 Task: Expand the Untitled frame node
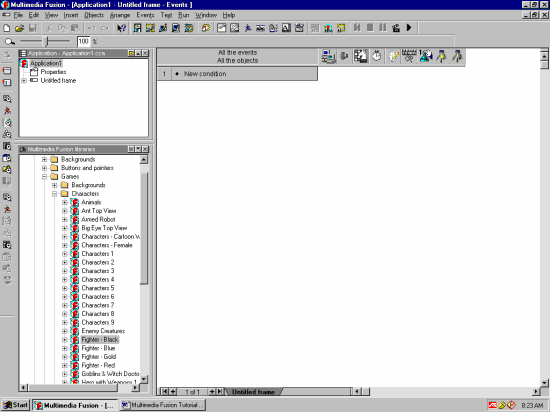24,80
